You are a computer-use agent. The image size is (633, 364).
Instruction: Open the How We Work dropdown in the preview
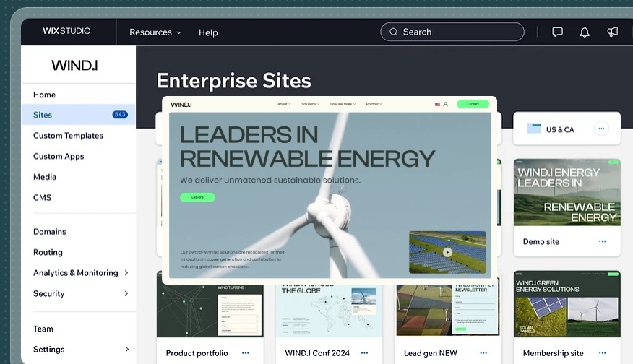(x=343, y=104)
